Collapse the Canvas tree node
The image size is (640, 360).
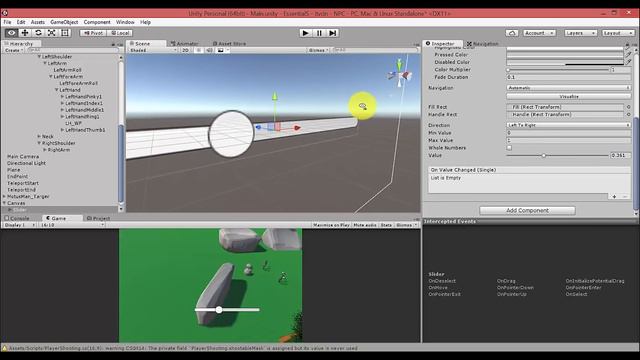click(x=4, y=203)
